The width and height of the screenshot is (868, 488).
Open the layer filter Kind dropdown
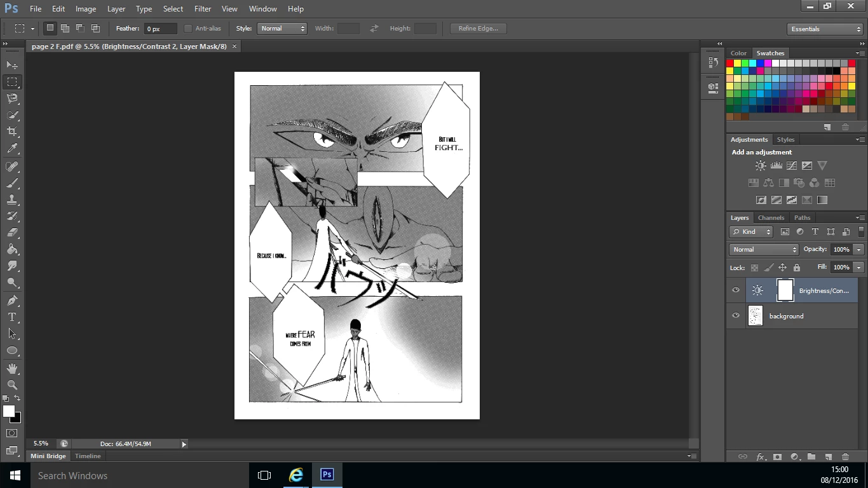point(751,232)
